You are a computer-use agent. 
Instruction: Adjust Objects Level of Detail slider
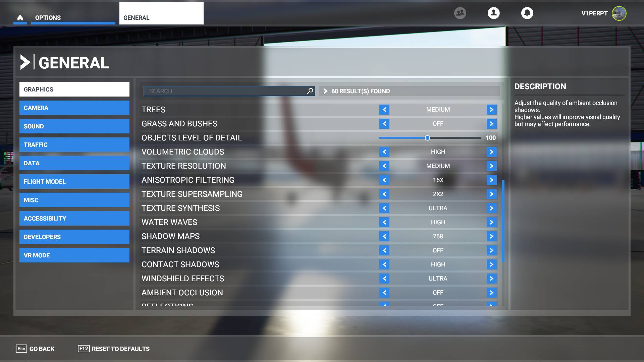click(427, 138)
